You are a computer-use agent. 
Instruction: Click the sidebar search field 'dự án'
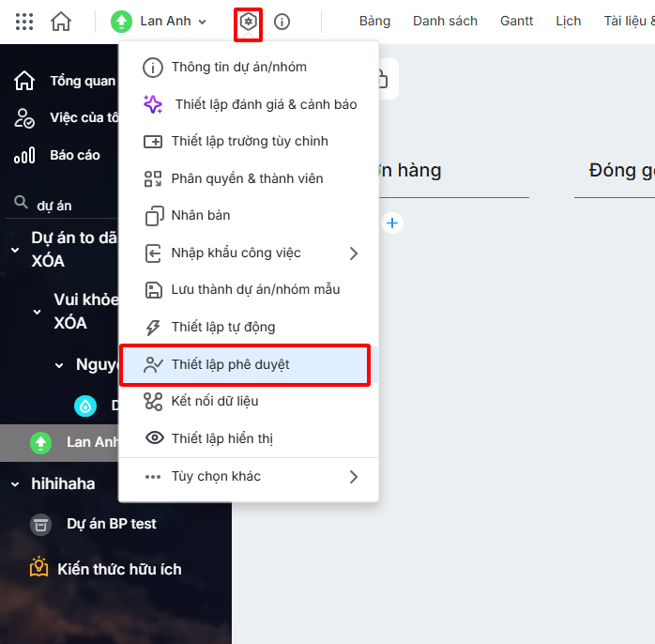tap(63, 206)
